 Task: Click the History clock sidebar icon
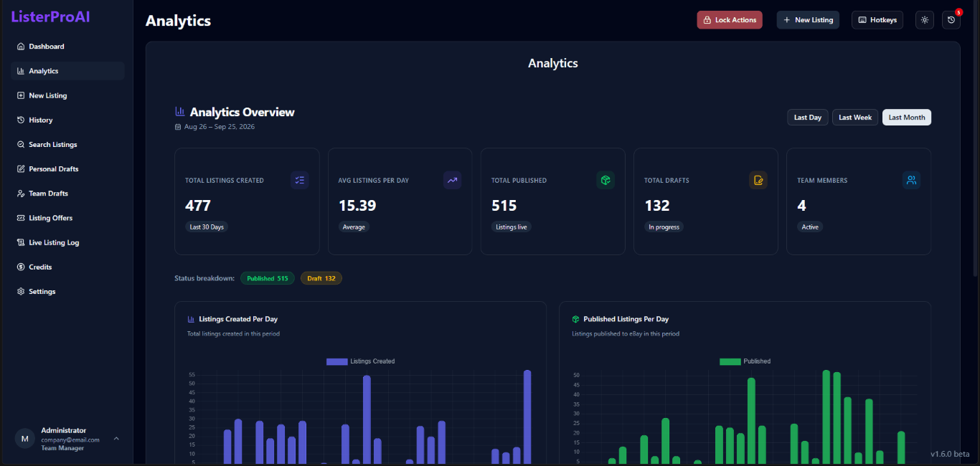tap(21, 120)
